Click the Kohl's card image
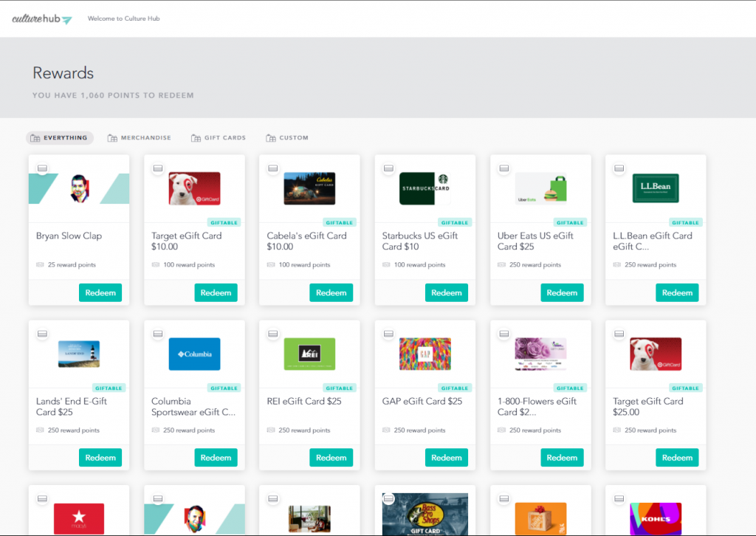756x536 pixels. [656, 518]
